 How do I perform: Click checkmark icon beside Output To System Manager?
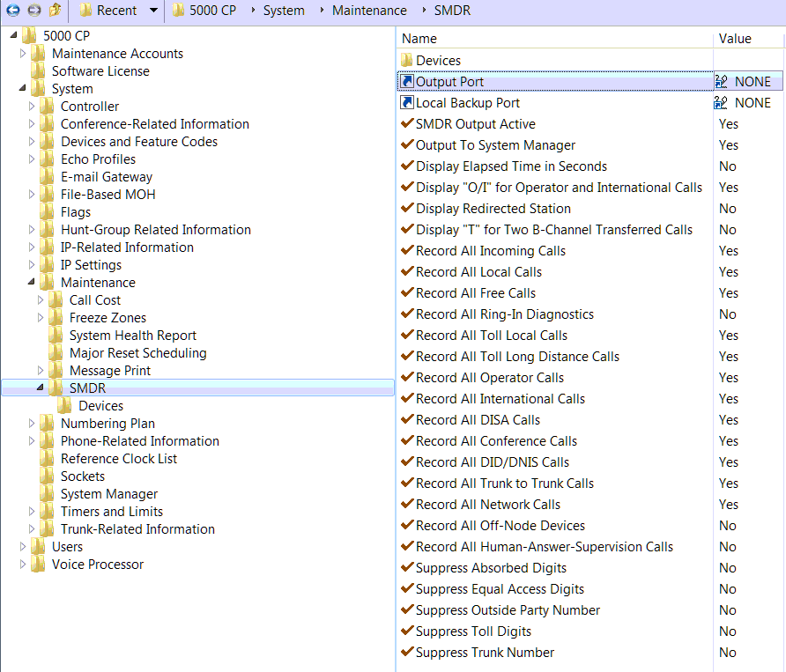(x=407, y=144)
